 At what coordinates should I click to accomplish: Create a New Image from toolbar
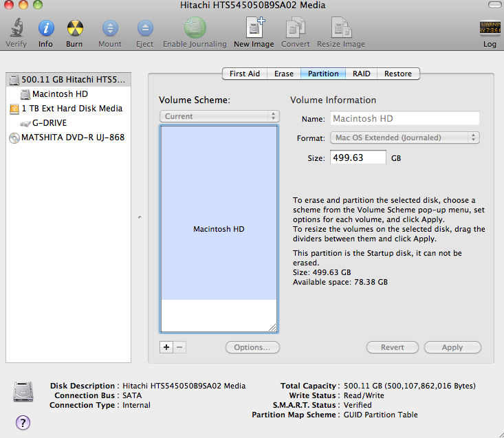click(255, 28)
